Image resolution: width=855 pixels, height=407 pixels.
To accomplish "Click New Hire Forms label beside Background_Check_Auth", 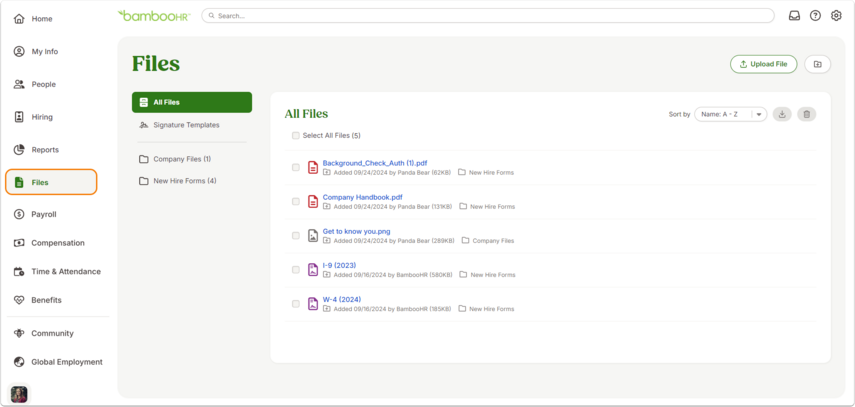I will [x=491, y=172].
